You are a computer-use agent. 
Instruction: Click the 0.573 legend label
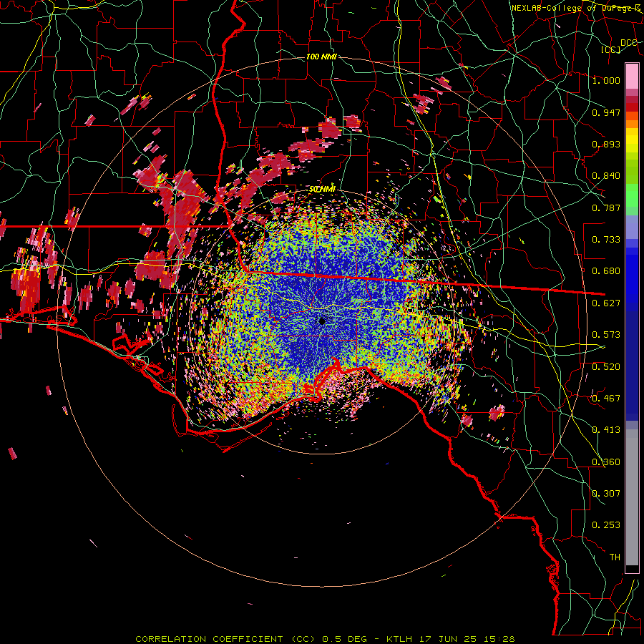(x=606, y=335)
